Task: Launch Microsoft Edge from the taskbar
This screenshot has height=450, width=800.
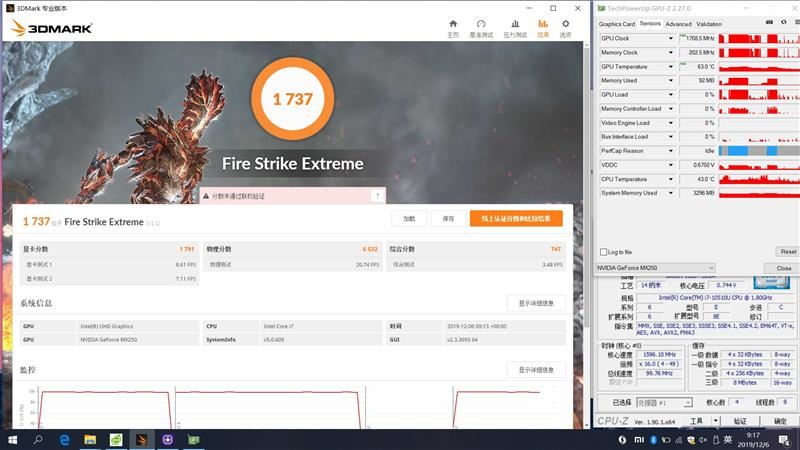Action: pyautogui.click(x=64, y=440)
